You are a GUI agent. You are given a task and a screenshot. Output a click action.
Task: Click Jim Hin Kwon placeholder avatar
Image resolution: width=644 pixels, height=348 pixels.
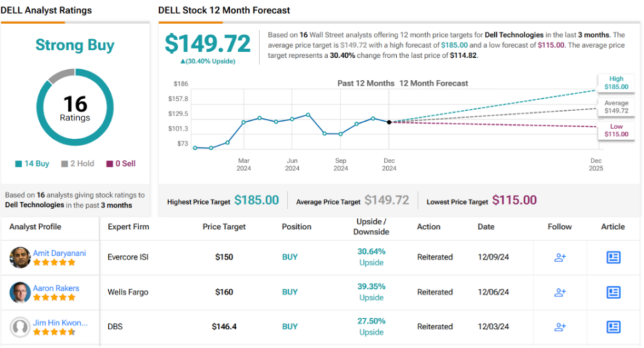[19, 327]
